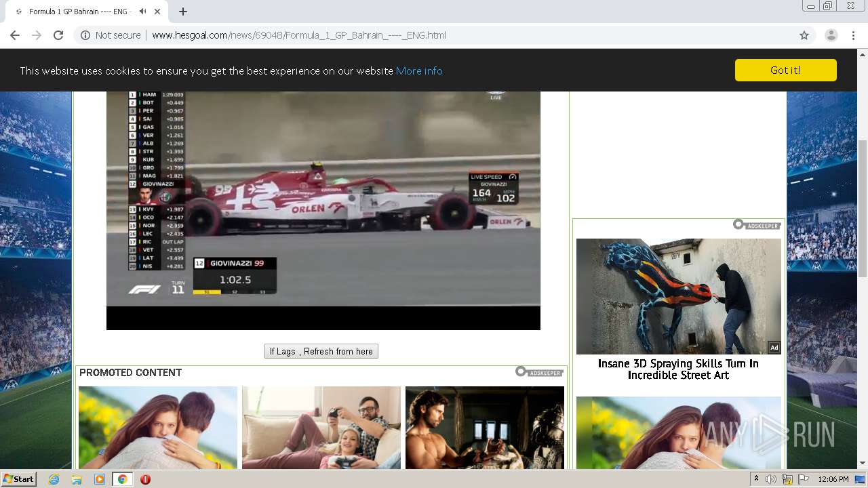Open the sidebar couple hugging ad image
Screen dimensions: 868x488
tap(679, 433)
